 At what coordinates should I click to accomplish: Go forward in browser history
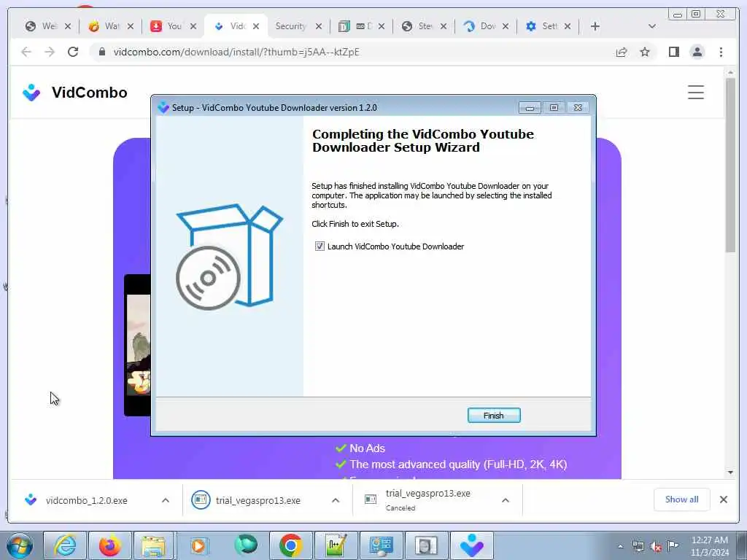50,52
